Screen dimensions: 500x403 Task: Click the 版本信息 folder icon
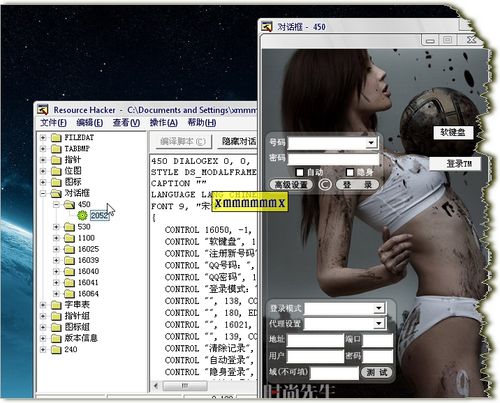point(57,338)
